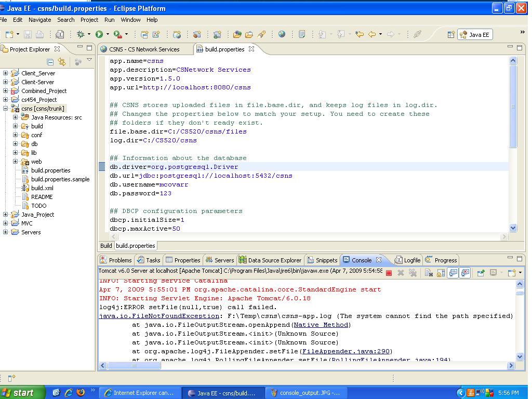Viewport: 532px width, 399px height.
Task: Expand the conf folder
Action: pyautogui.click(x=16, y=135)
